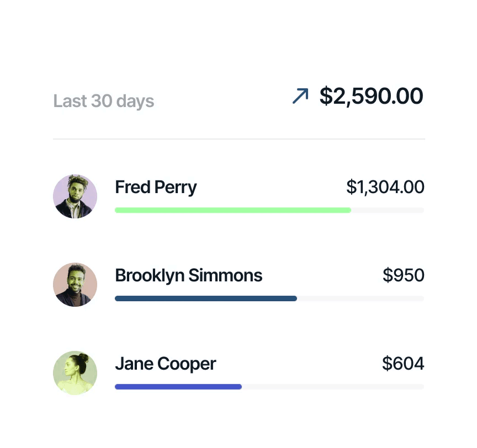Click the unfilled gray track of Fred Perry's bar

388,210
